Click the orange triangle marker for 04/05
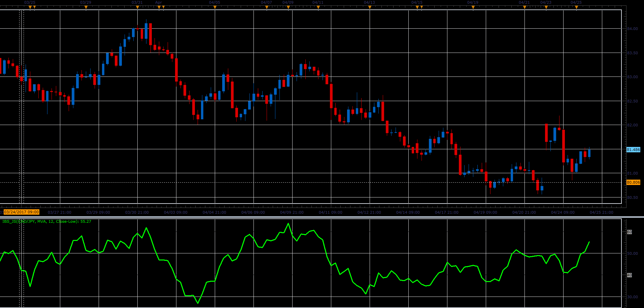 215,7
